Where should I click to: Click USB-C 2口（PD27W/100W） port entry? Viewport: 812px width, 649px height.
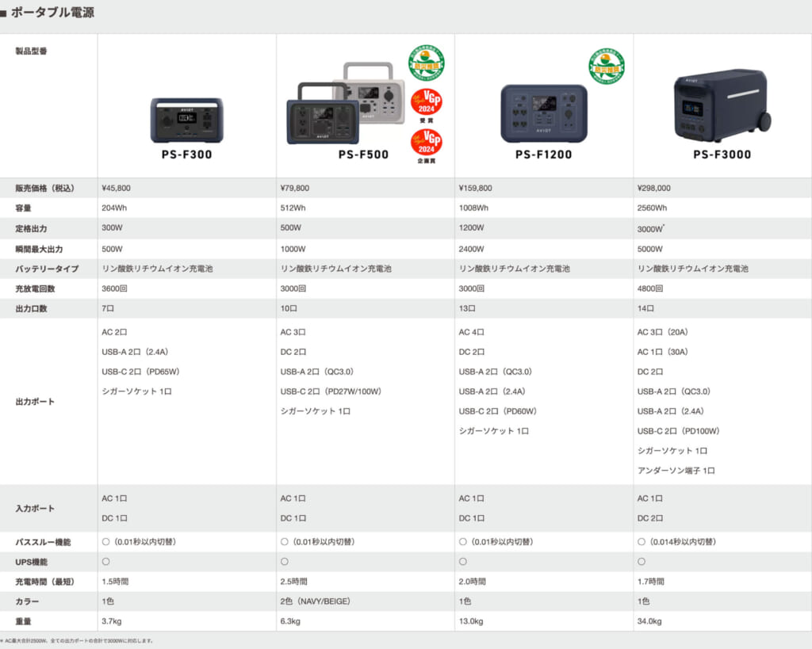[331, 391]
